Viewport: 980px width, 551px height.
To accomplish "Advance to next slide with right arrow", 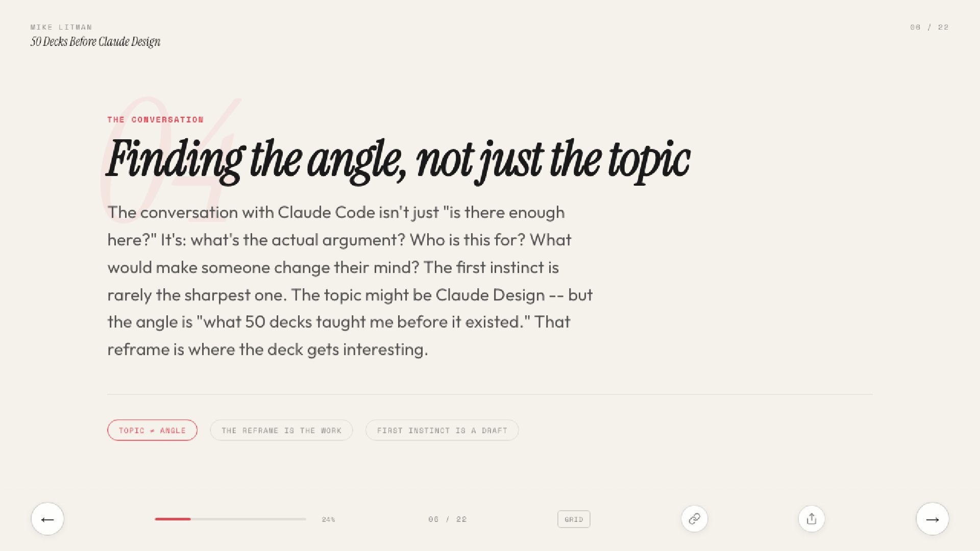I will pyautogui.click(x=932, y=519).
